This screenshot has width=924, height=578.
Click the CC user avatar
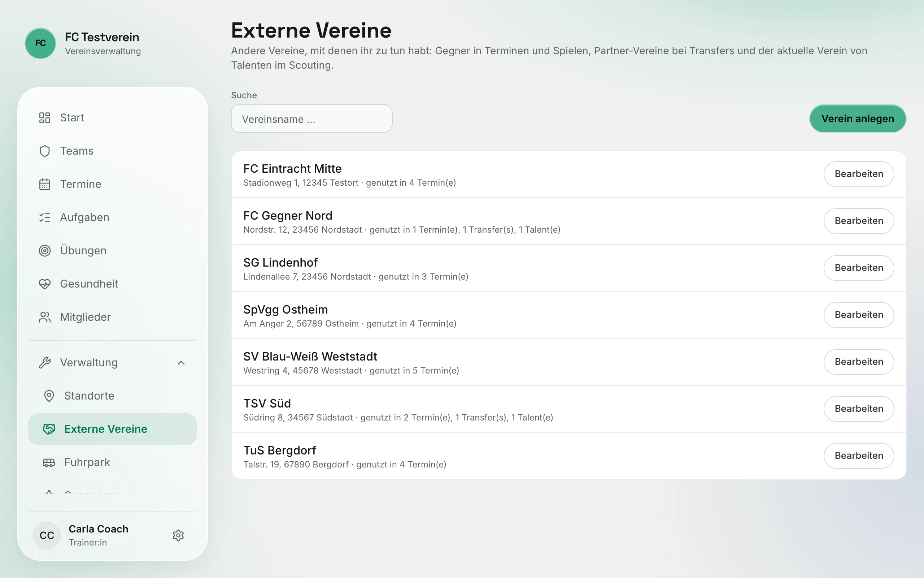47,535
